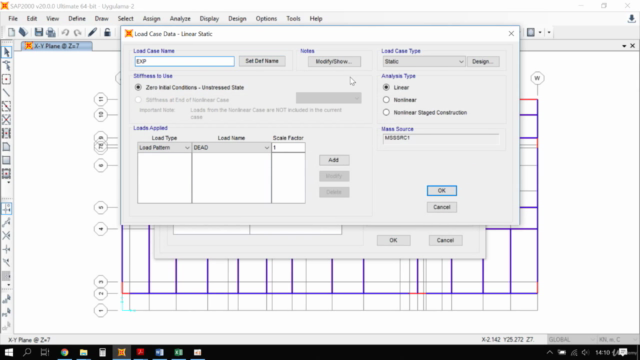Pick the Draw Frame/Cable line tool
Screen dimensions: 640x360
click(x=7, y=93)
